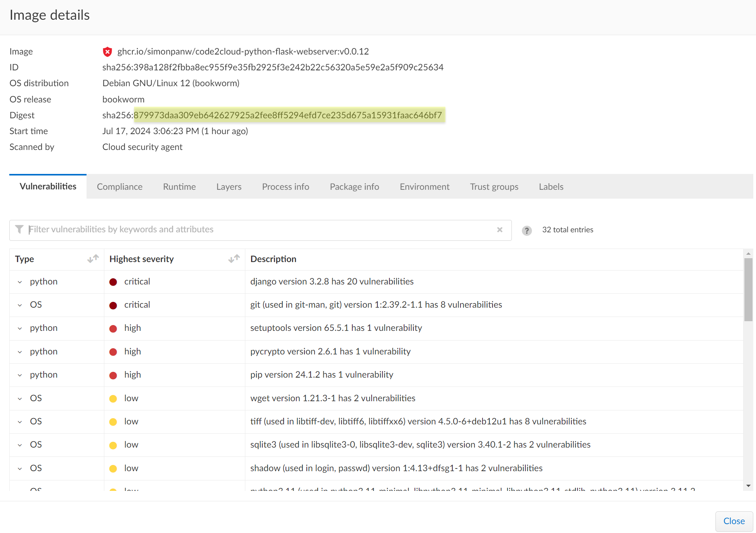Click the low severity dot for tiff
This screenshot has width=756, height=533.
tap(113, 422)
